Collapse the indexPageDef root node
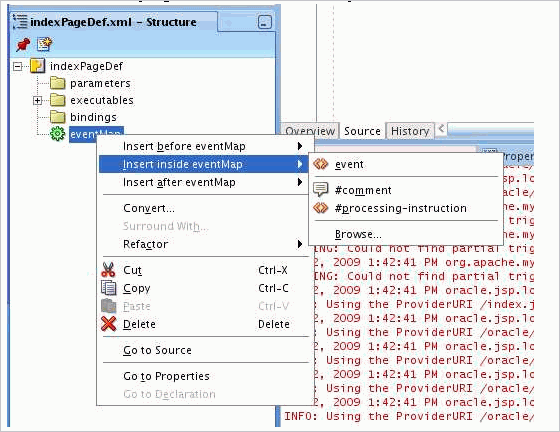 [18, 66]
